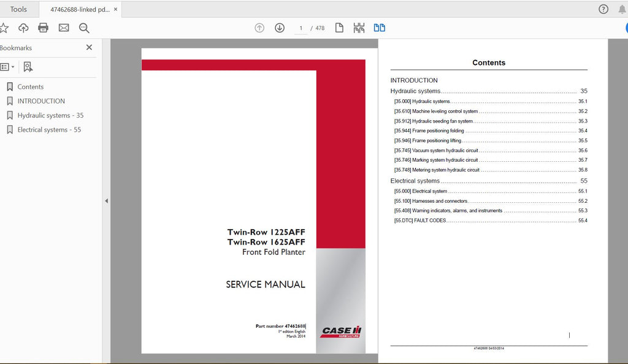Screen dimensions: 628x364
Task: Click the upload to cloud icon
Action: (24, 28)
